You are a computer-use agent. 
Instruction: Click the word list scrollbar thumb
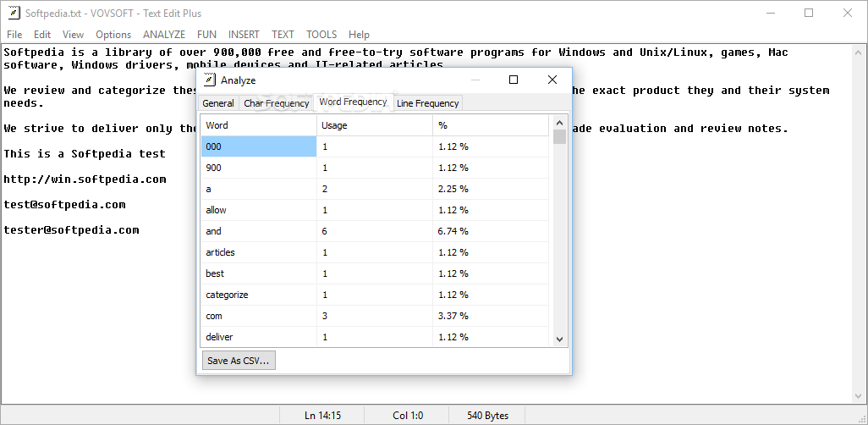559,137
